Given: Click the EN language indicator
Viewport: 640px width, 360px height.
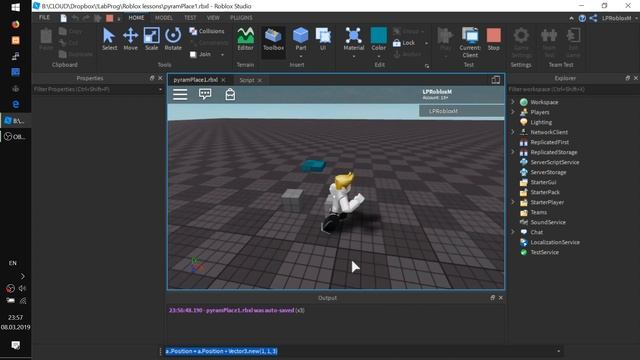Looking at the screenshot, I should 13,263.
